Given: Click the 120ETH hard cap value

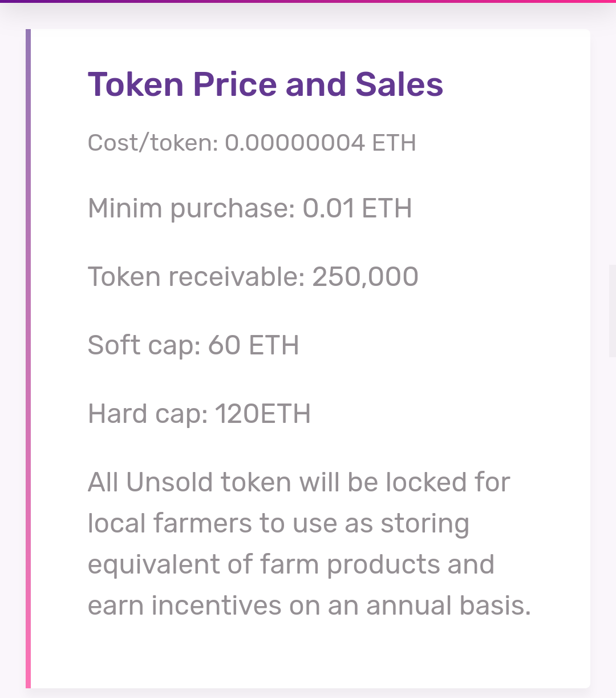Looking at the screenshot, I should click(263, 414).
